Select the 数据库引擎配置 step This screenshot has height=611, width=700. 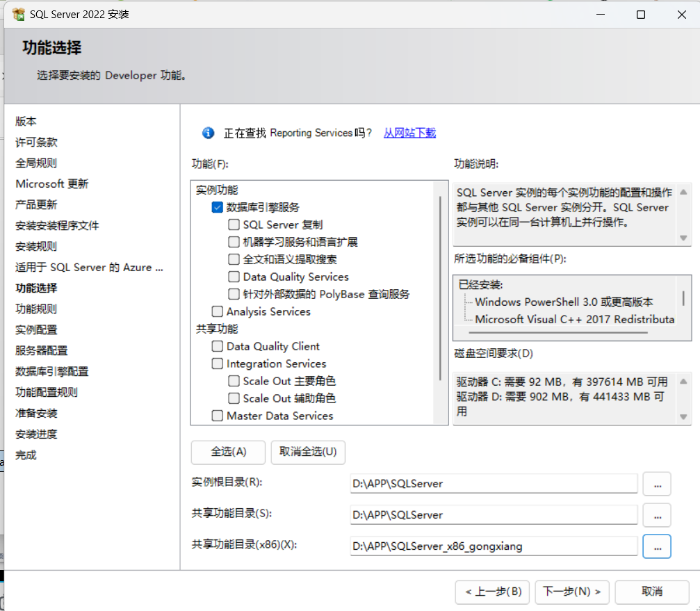[x=51, y=372]
